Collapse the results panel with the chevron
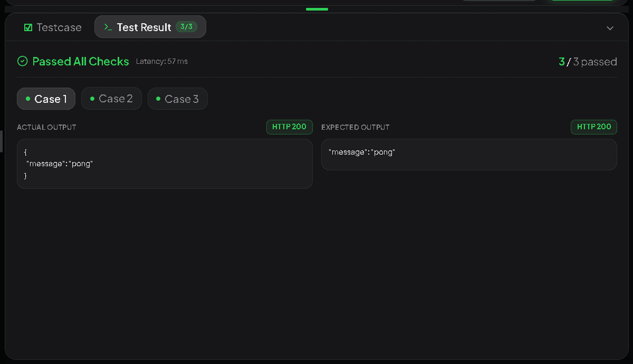 (610, 28)
